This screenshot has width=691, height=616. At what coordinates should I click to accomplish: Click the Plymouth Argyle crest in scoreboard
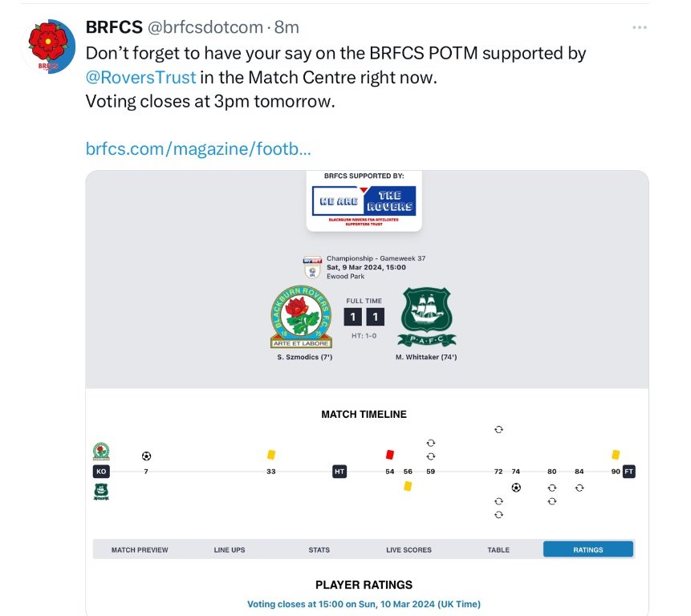pos(428,317)
